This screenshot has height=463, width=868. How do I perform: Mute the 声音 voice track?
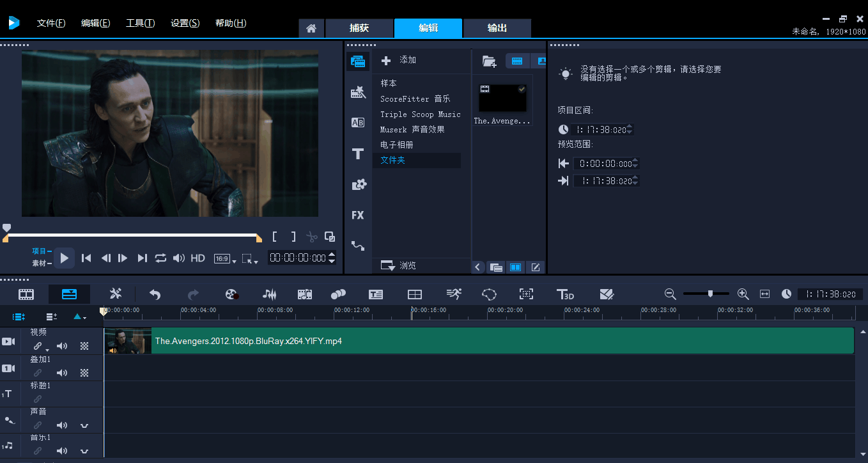pyautogui.click(x=62, y=425)
